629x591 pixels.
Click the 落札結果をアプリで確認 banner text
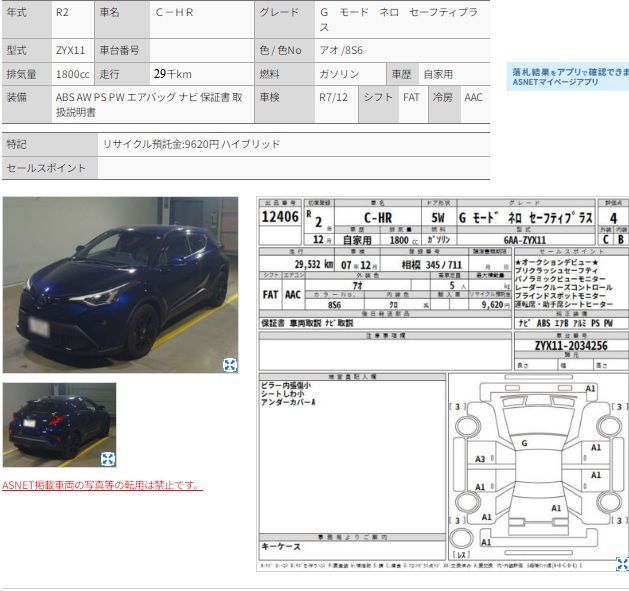coord(570,72)
